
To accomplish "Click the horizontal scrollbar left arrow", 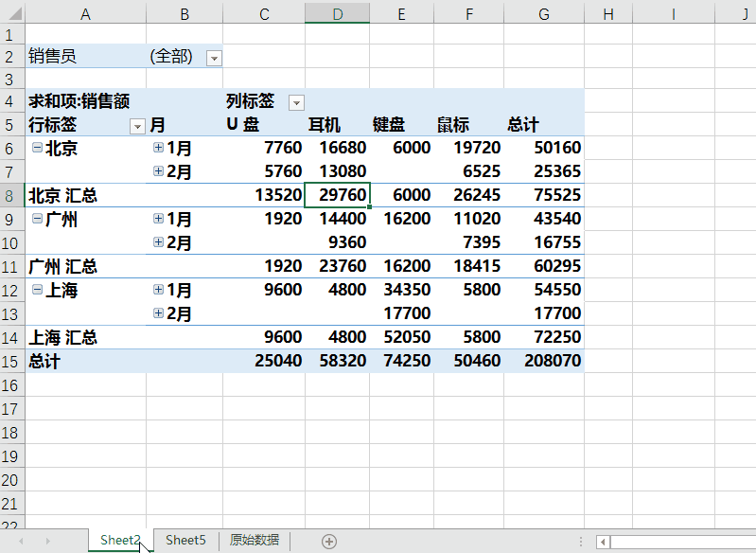I will (603, 542).
